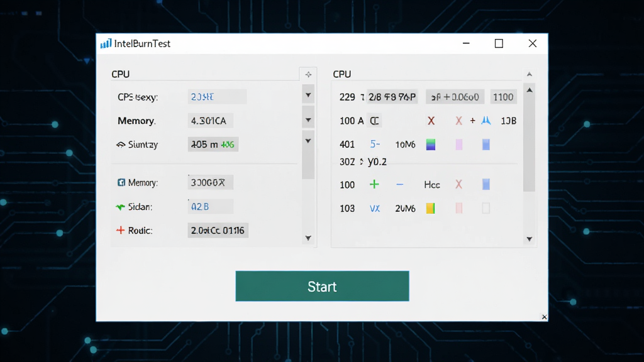The width and height of the screenshot is (644, 362).
Task: Click the small plus sign in 100 A row
Action: tap(473, 121)
